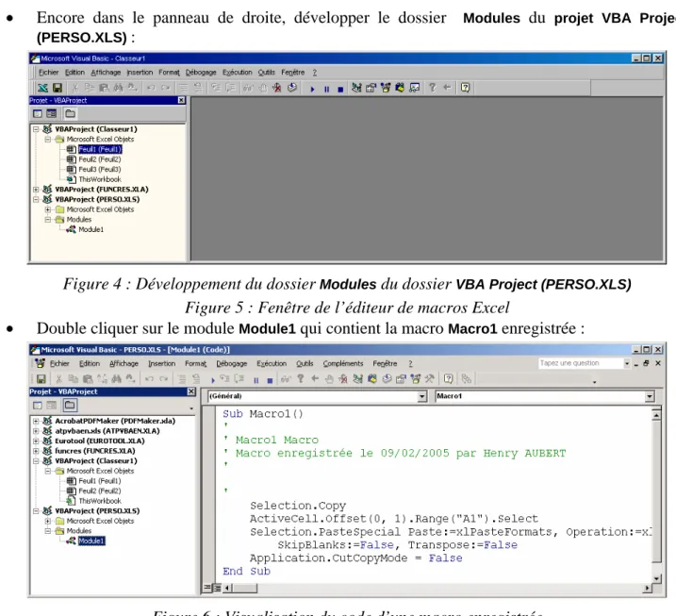Image resolution: width=676 pixels, height=616 pixels.
Task: Expand atpvbaen.xls (ATPVBAEN.XLA) project node
Action: pos(36,431)
